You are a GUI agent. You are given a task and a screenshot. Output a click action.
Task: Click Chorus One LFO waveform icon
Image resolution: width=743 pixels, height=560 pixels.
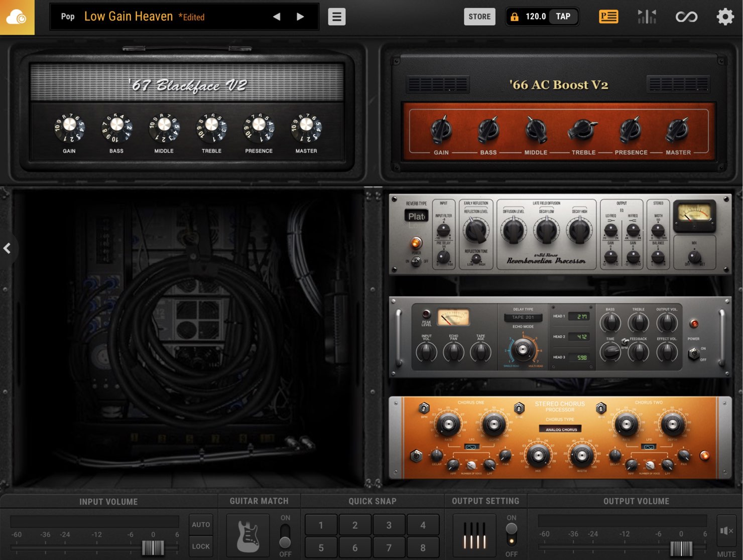point(471,447)
